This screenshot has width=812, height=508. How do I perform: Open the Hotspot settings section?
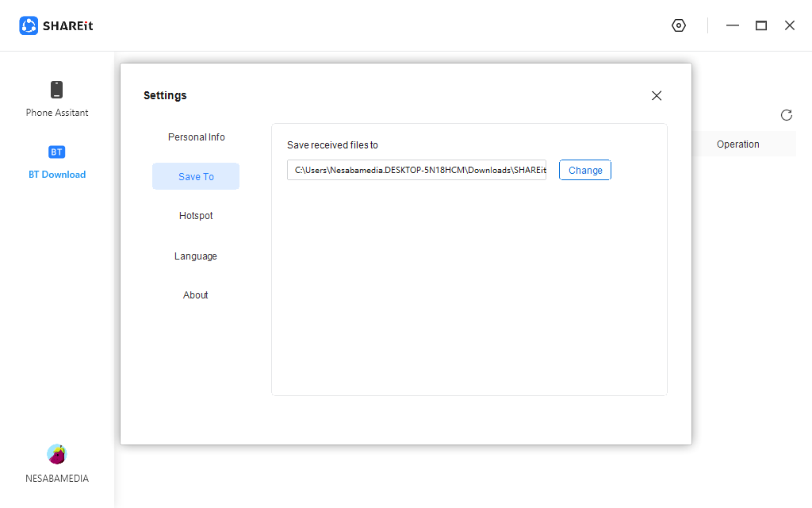coord(196,216)
